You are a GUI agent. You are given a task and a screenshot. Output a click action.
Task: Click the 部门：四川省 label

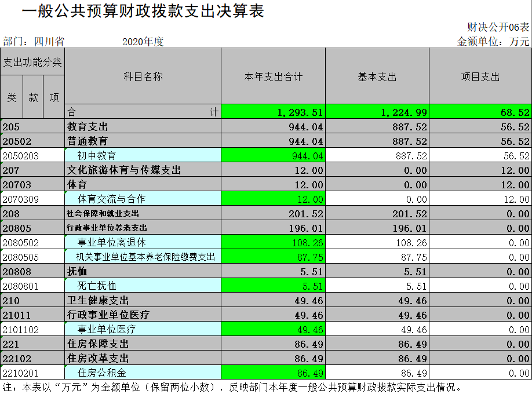click(x=34, y=41)
